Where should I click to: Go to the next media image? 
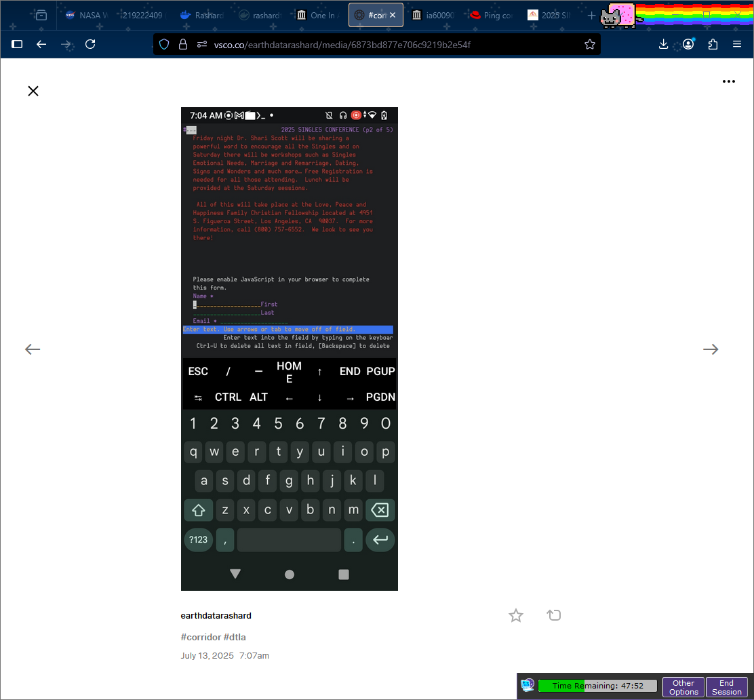coord(711,349)
